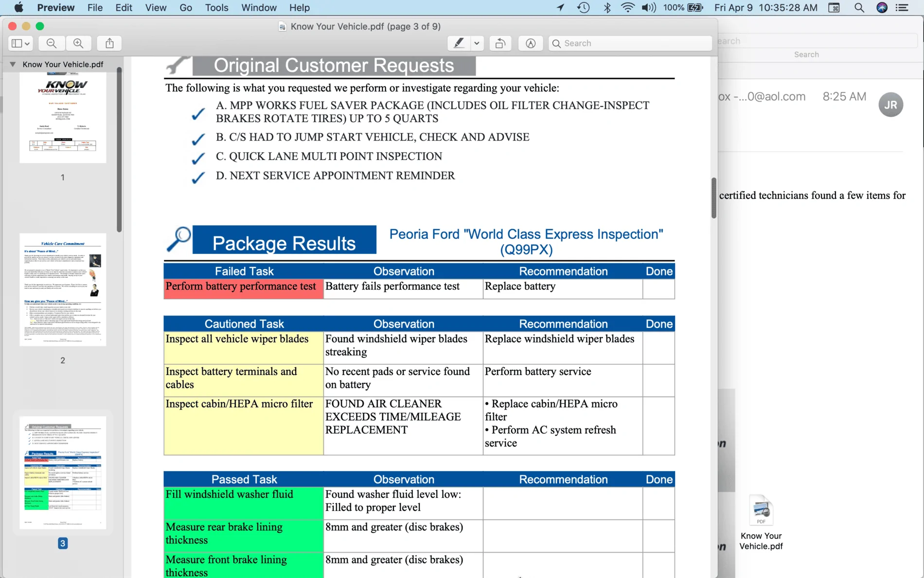Click the 'Battery fails performance test' observation
Viewport: 924px width, 578px height.
(392, 286)
